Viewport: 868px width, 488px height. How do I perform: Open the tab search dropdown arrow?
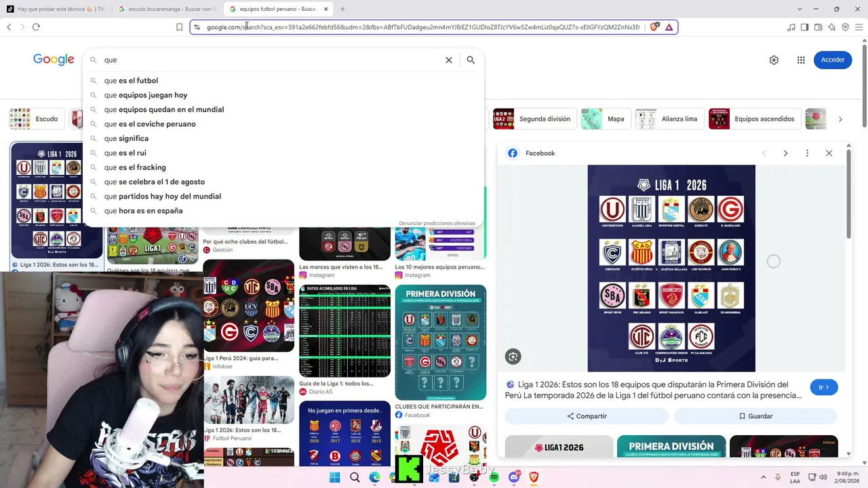(800, 9)
